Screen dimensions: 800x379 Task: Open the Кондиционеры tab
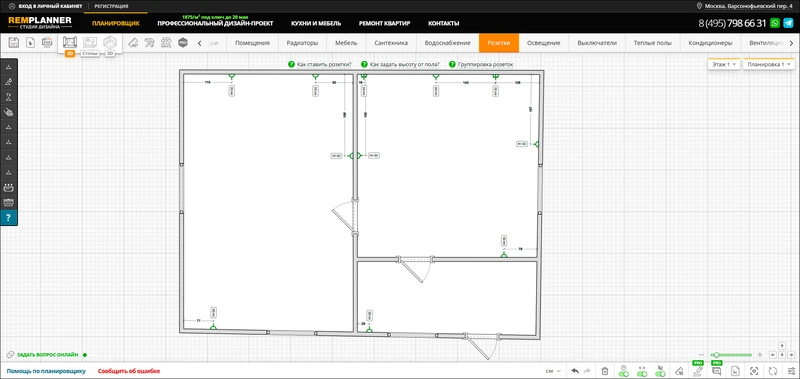click(710, 43)
